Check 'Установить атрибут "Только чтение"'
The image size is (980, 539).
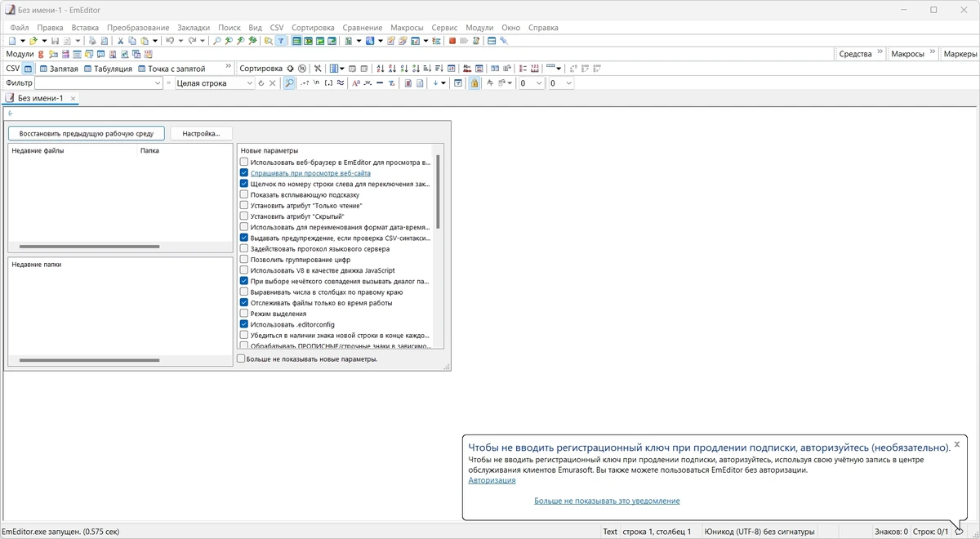point(244,205)
